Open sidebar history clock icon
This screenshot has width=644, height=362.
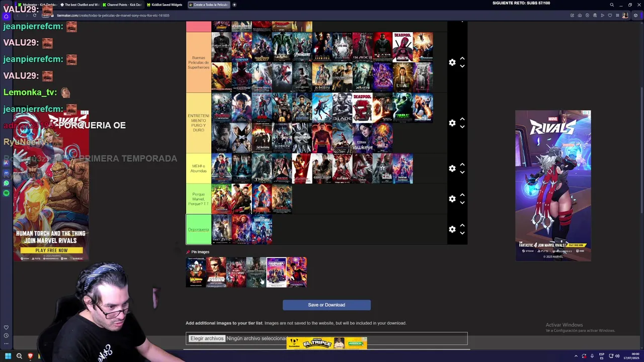coord(6,335)
